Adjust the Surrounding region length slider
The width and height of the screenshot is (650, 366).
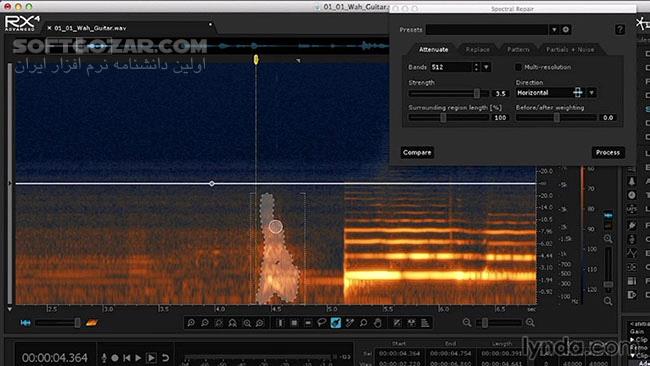point(443,118)
